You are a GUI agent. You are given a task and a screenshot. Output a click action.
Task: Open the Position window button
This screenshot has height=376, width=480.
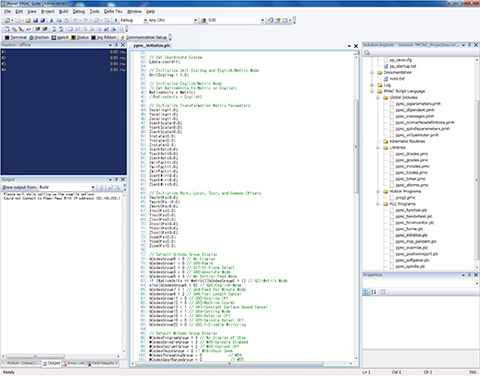39,37
